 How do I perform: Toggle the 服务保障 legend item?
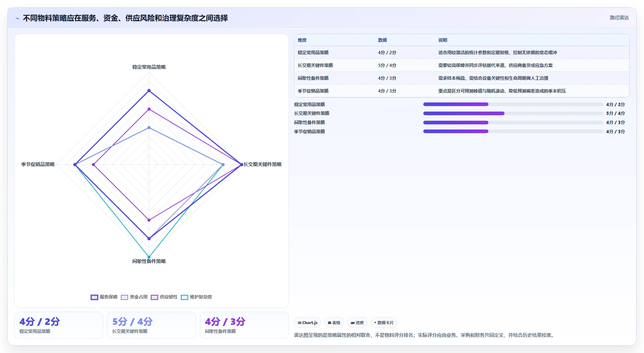[x=104, y=297]
